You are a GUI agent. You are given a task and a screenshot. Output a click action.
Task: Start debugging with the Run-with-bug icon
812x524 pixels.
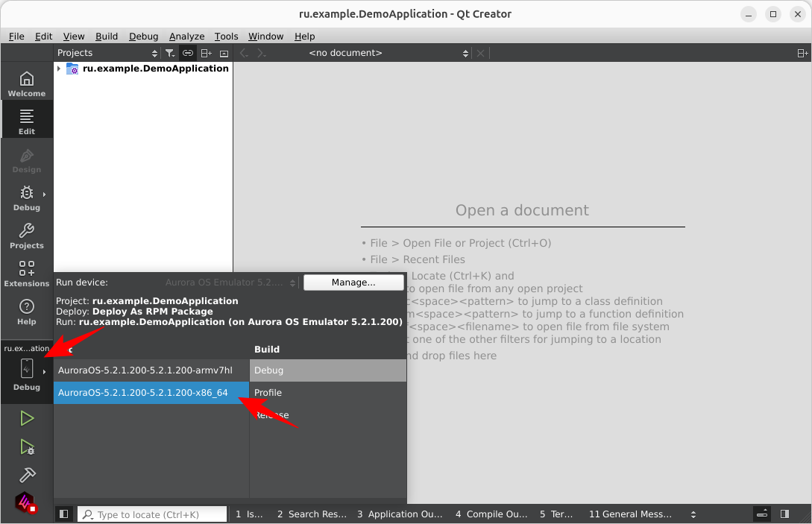26,446
